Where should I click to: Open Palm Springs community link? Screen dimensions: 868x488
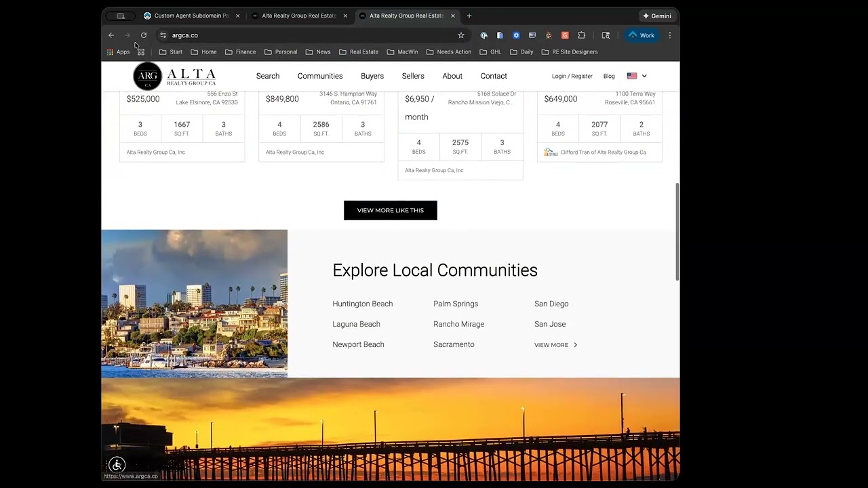click(456, 304)
